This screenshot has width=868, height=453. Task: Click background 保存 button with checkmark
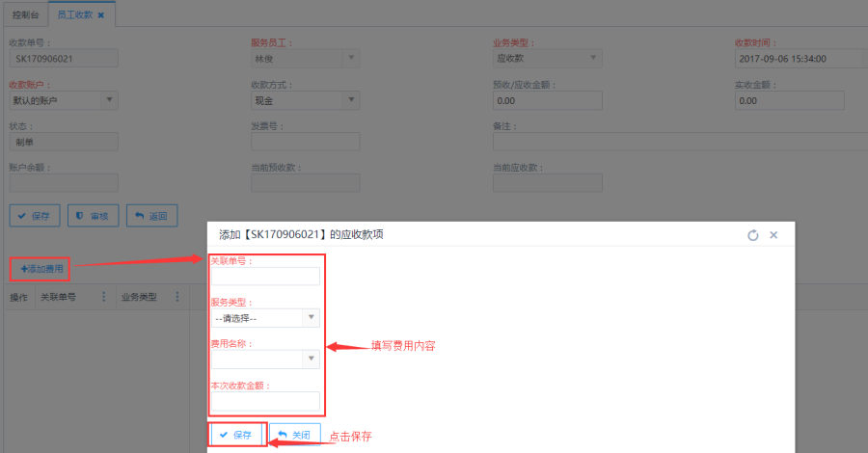(35, 216)
